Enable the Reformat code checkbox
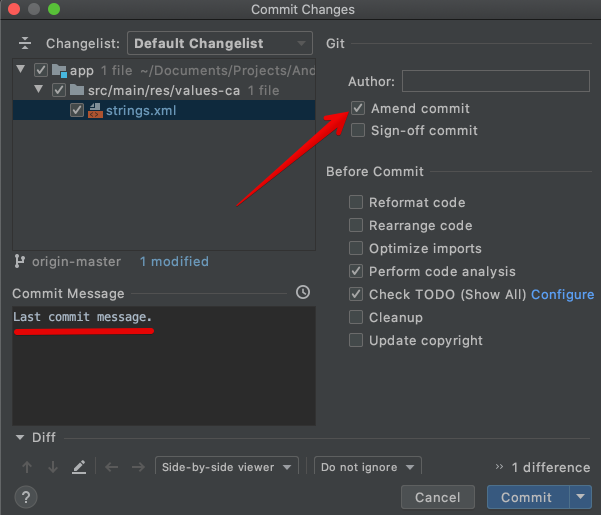The height and width of the screenshot is (515, 601). (x=356, y=202)
